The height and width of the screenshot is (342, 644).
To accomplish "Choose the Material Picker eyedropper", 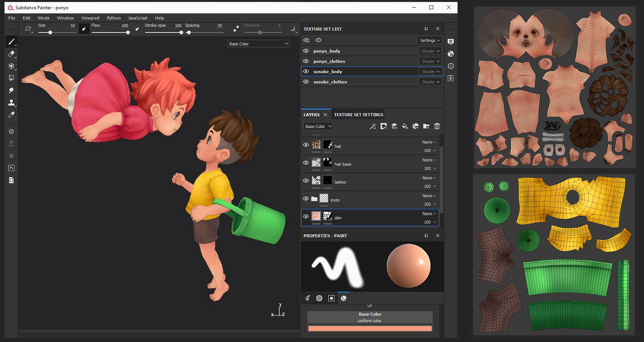I will click(x=11, y=115).
